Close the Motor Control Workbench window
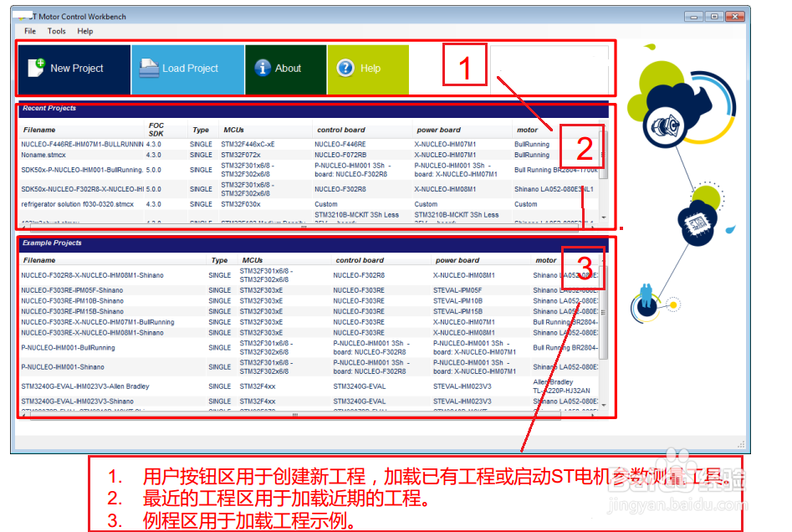 [735, 17]
